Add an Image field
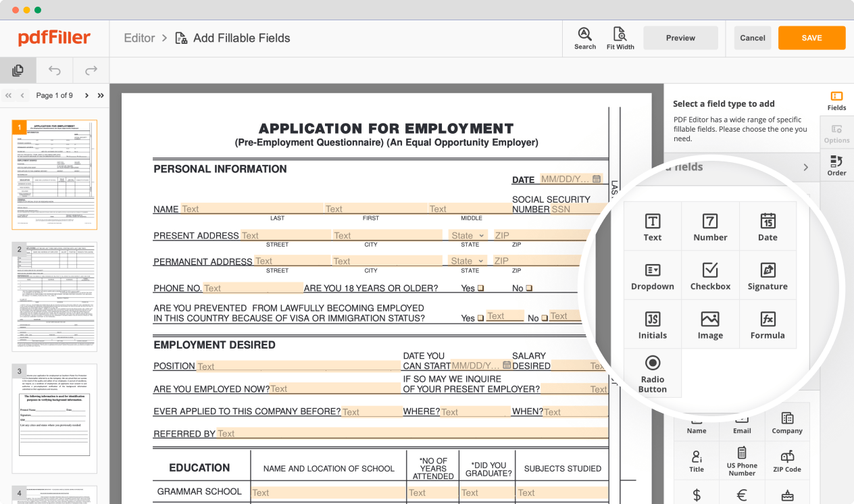The height and width of the screenshot is (504, 854). (x=710, y=324)
